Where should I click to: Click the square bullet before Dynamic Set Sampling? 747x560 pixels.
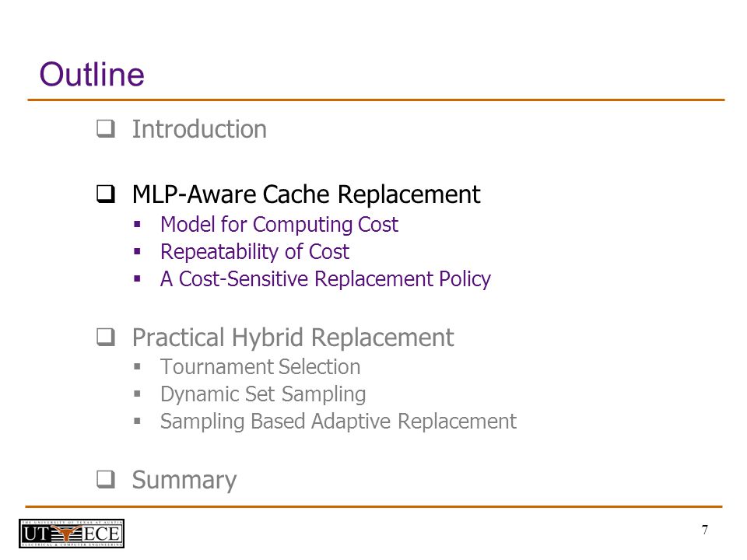(137, 394)
